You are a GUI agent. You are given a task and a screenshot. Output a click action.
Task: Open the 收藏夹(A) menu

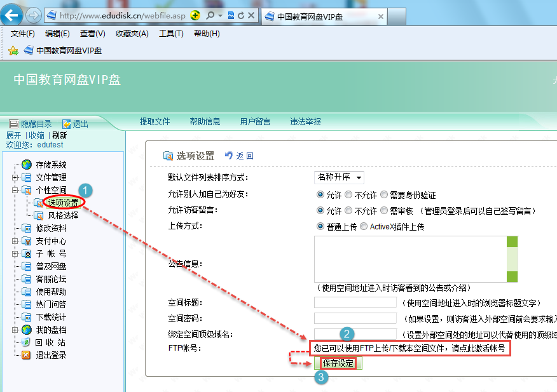[x=132, y=34]
